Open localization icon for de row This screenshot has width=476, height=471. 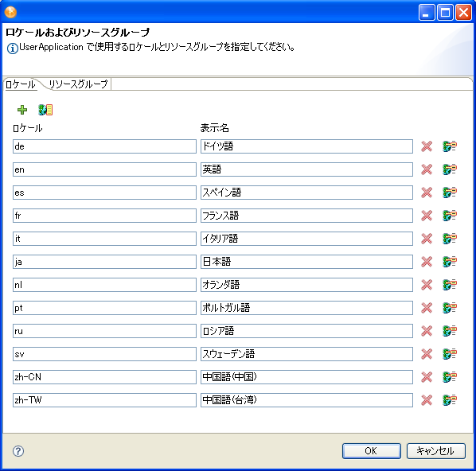click(x=450, y=146)
